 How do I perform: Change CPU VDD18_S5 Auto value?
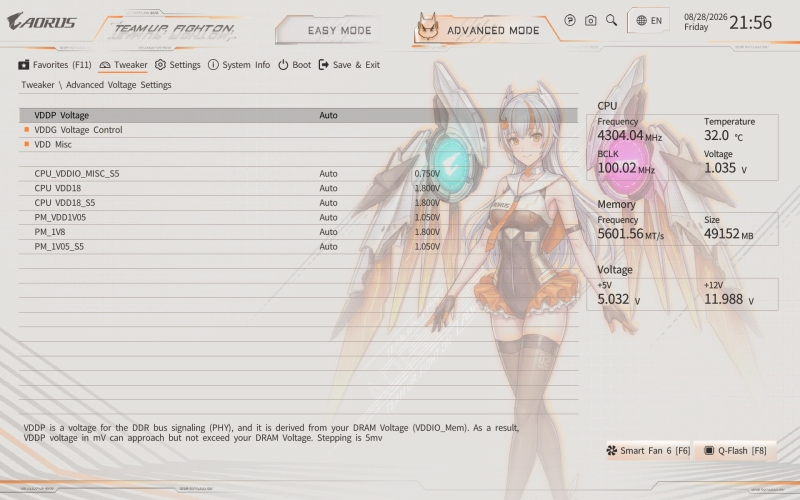tap(328, 203)
